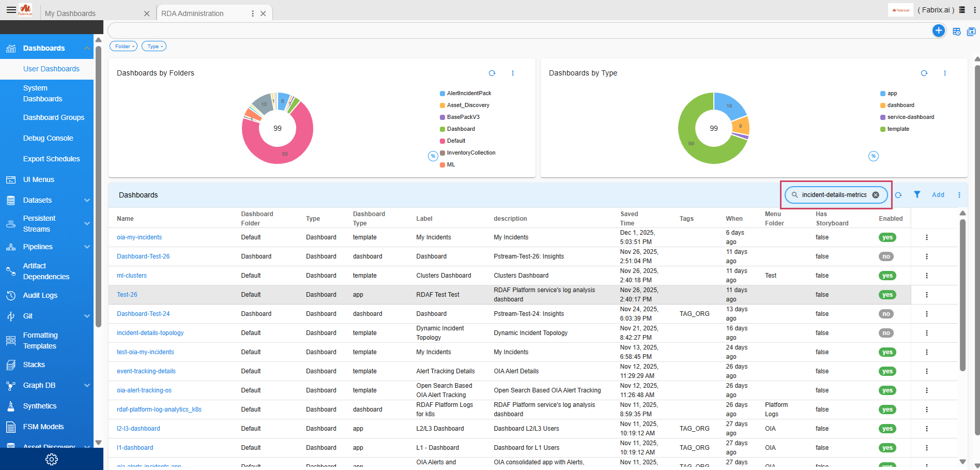Toggle percent view on Dashboards by Type
This screenshot has width=980, height=470.
pyautogui.click(x=873, y=156)
